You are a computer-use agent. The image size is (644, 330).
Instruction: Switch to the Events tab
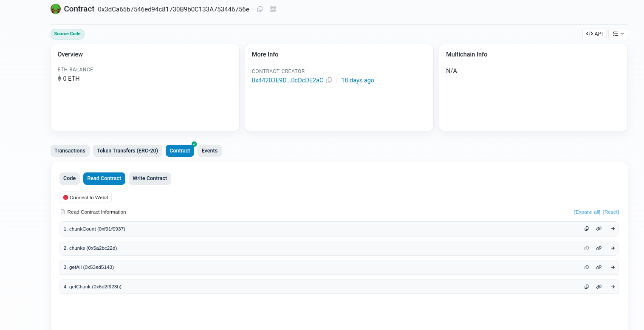tap(209, 151)
